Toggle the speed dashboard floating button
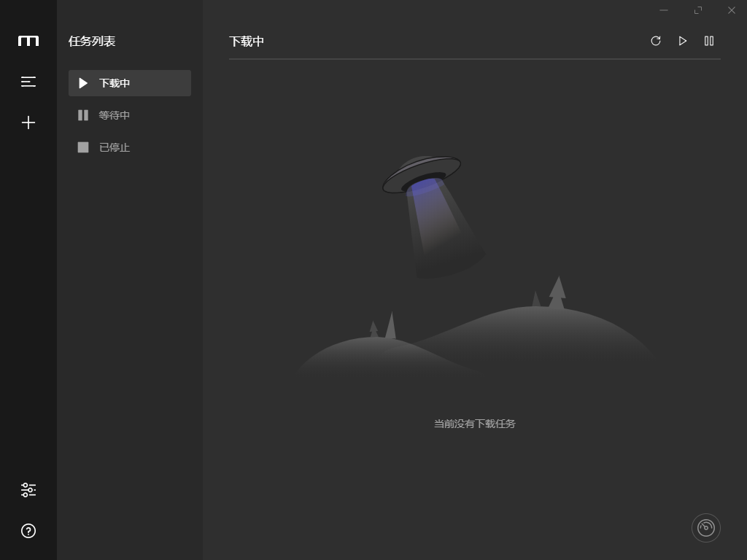747x560 pixels. point(705,527)
